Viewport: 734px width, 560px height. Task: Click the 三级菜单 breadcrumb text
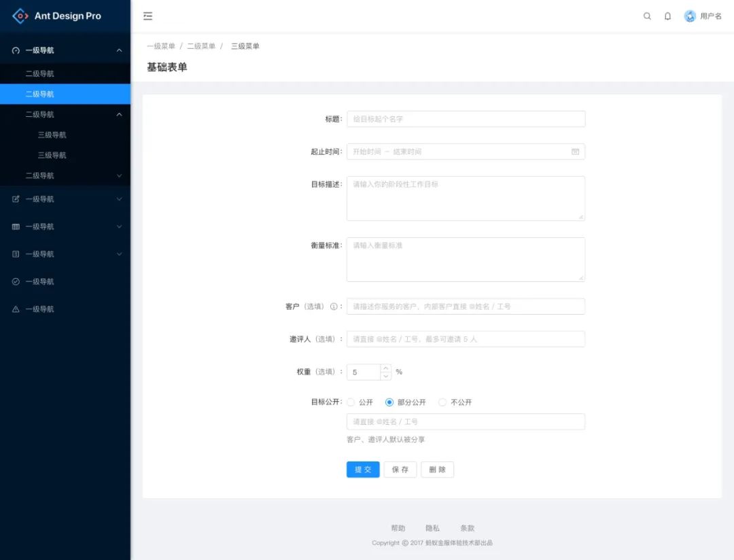(x=245, y=46)
